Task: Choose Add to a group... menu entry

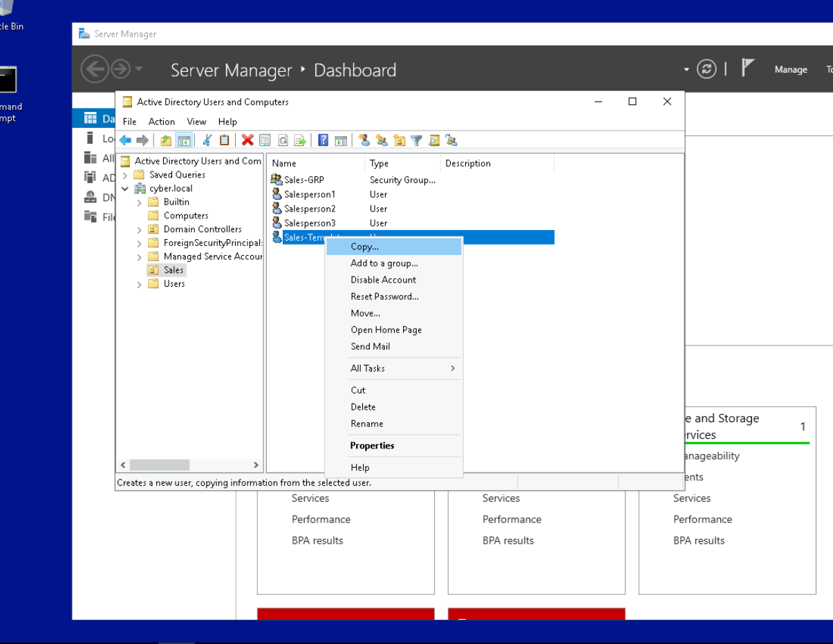Action: [393, 263]
